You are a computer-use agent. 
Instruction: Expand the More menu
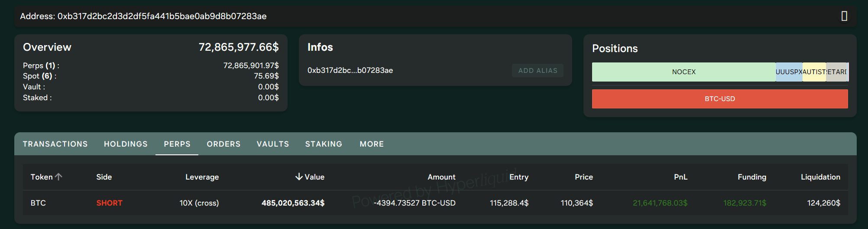click(x=372, y=144)
